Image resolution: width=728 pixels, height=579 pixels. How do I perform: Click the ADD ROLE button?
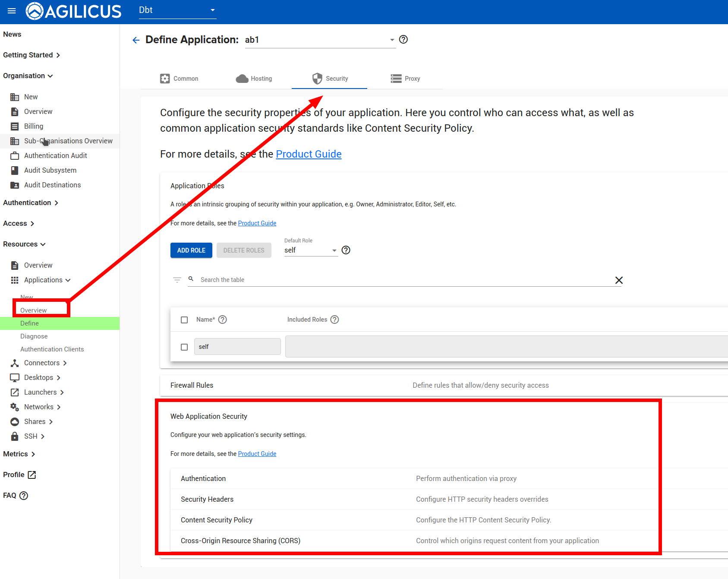pyautogui.click(x=191, y=250)
